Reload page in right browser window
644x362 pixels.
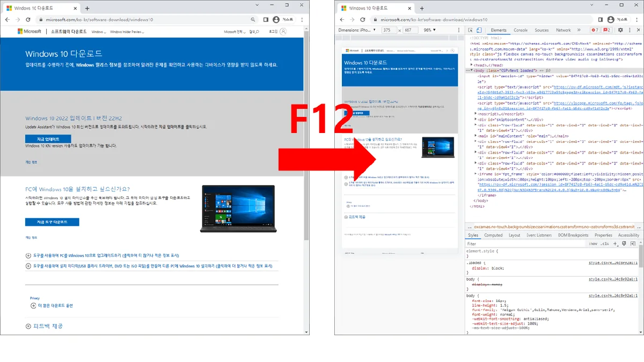(363, 19)
